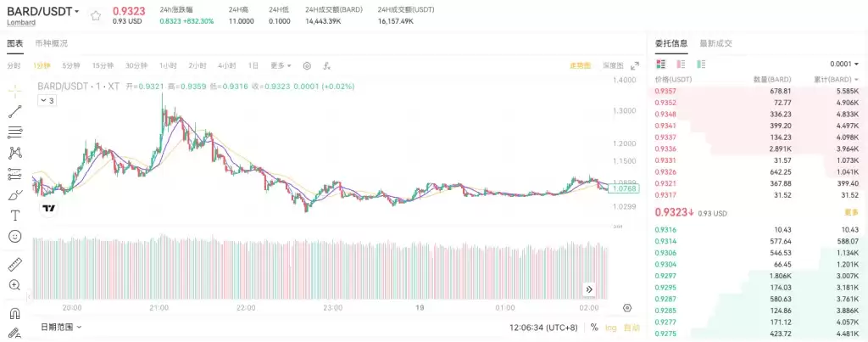The image size is (868, 342).
Task: Open the 更多 timeframes dropdown
Action: pos(281,65)
